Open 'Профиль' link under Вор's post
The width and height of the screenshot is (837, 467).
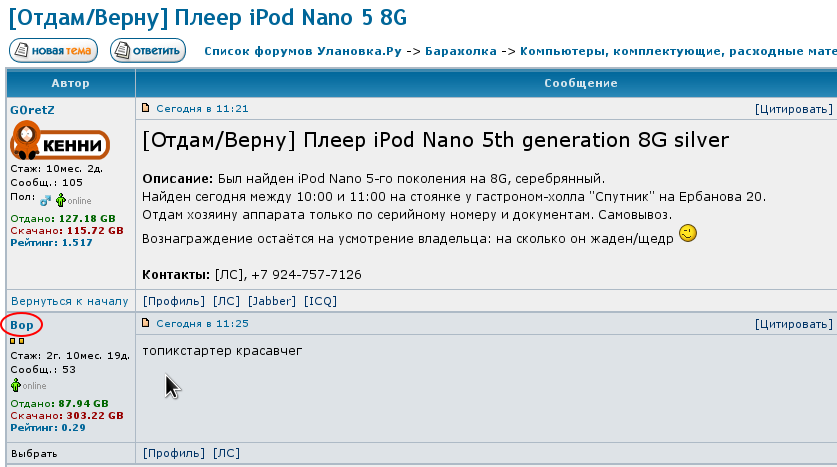pyautogui.click(x=173, y=453)
